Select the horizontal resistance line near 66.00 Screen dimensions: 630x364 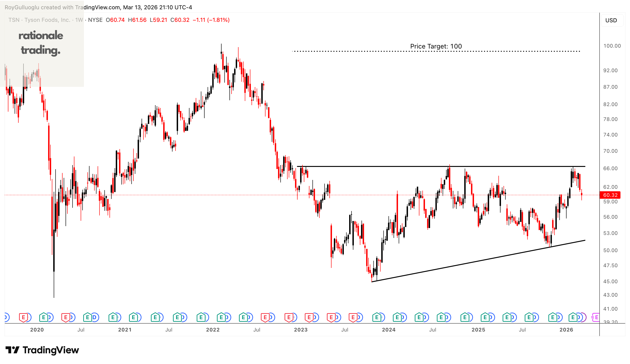[375, 166]
